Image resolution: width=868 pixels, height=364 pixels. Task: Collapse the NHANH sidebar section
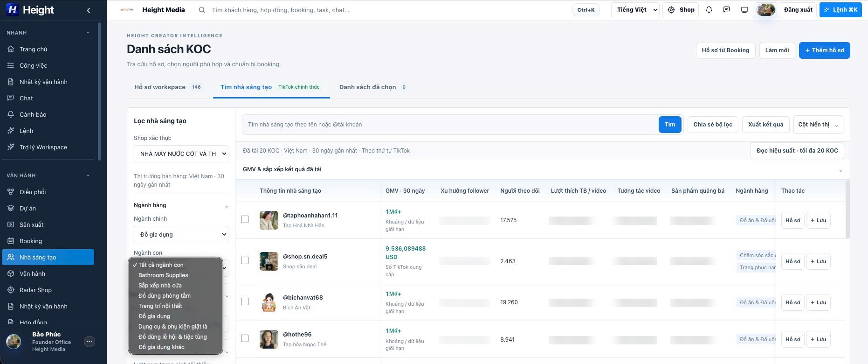point(88,33)
